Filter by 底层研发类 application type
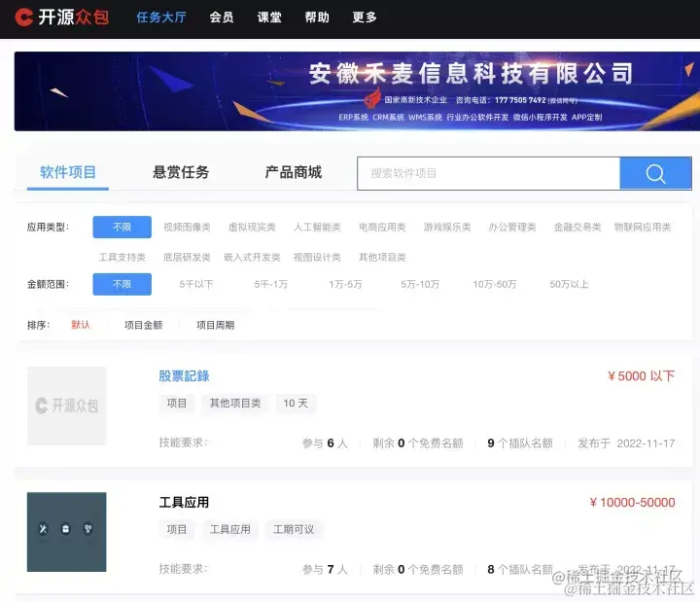This screenshot has width=700, height=602. click(187, 257)
